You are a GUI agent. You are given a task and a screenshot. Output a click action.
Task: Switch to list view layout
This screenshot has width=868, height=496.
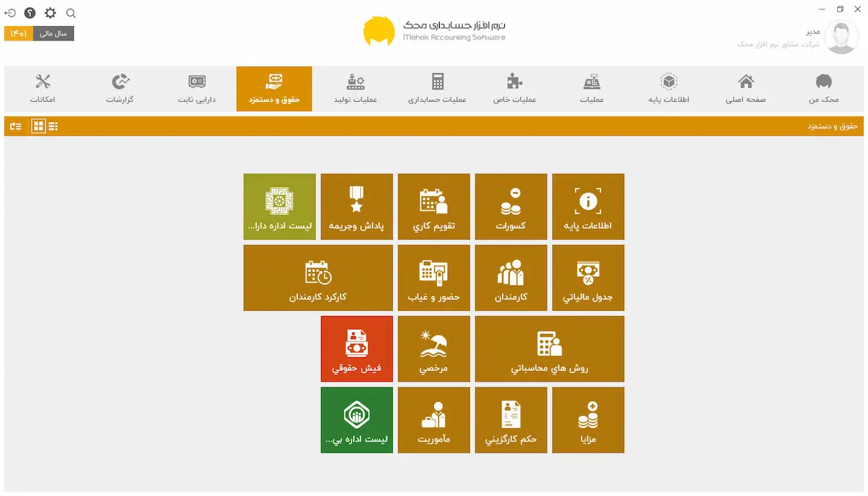(54, 127)
